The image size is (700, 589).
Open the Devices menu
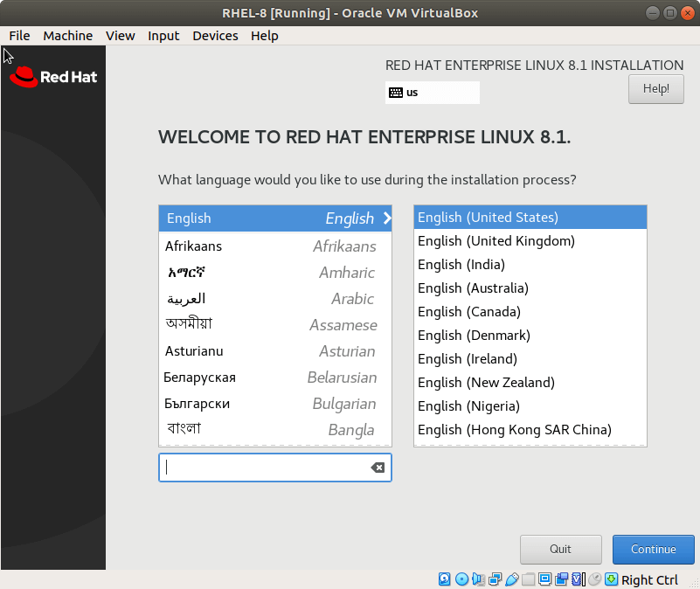click(215, 36)
